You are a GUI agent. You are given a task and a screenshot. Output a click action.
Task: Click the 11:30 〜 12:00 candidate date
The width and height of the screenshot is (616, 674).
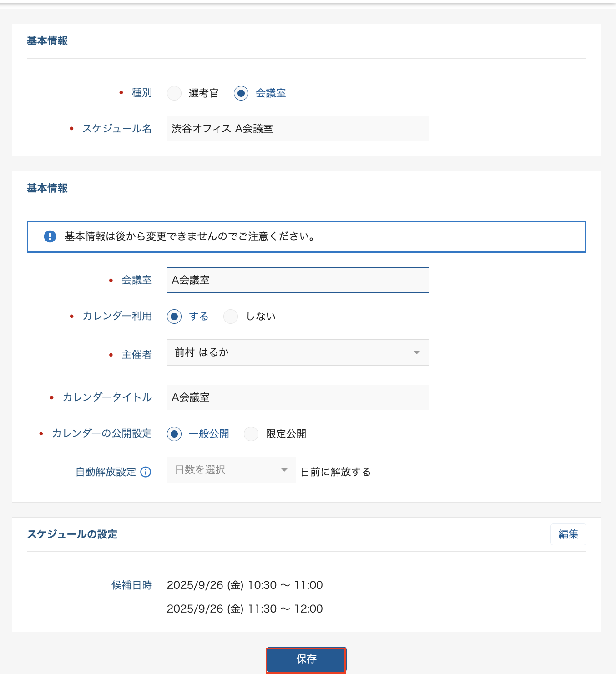click(x=245, y=609)
